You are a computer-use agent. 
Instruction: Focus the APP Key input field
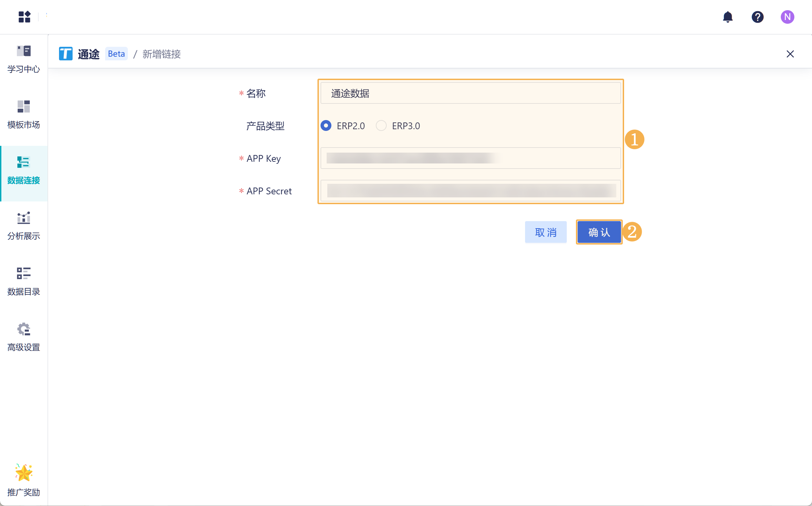pyautogui.click(x=470, y=158)
